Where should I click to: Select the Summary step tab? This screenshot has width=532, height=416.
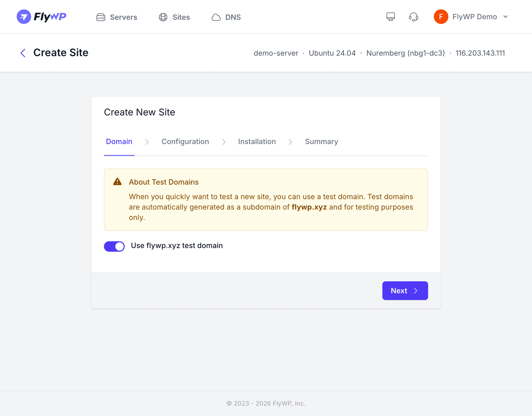point(322,141)
